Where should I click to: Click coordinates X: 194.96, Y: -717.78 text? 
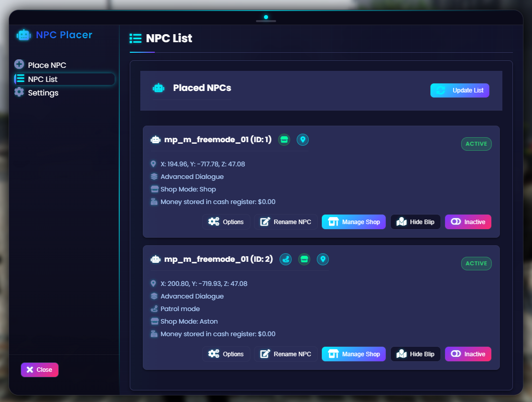(203, 164)
